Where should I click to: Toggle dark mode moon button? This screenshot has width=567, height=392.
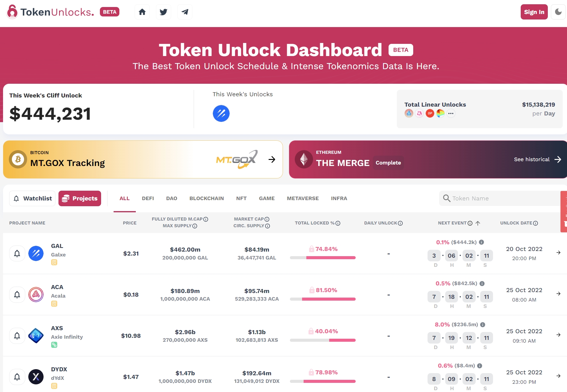(x=558, y=12)
